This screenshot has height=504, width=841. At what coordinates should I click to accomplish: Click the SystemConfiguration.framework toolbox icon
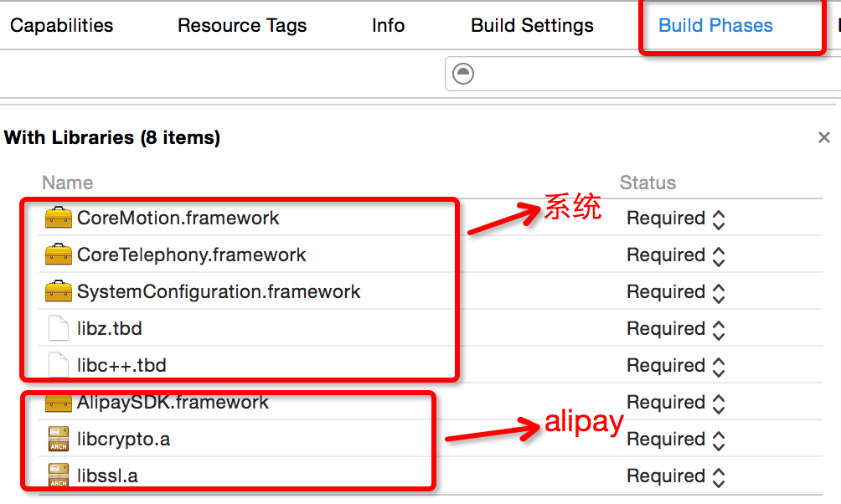[x=58, y=292]
